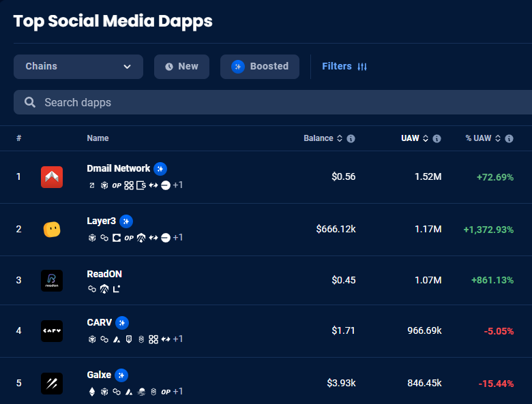Click the Name column header

(98, 138)
